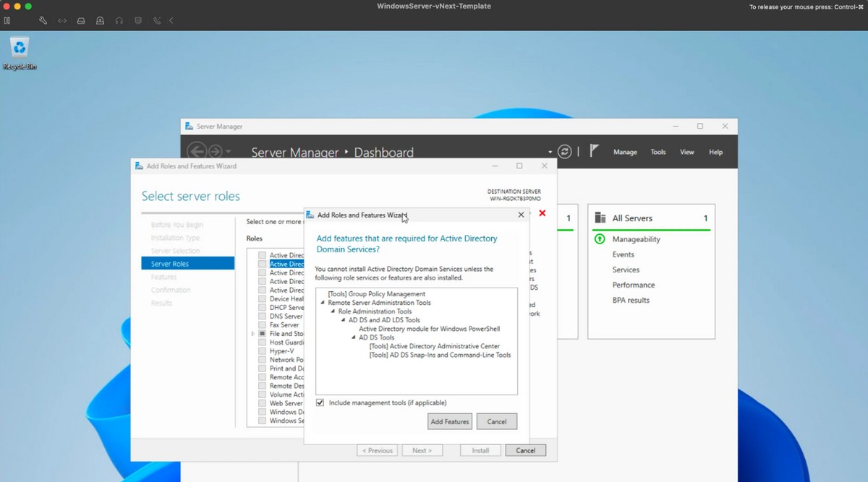
Task: Open the Server Manager notifications flag
Action: (594, 151)
